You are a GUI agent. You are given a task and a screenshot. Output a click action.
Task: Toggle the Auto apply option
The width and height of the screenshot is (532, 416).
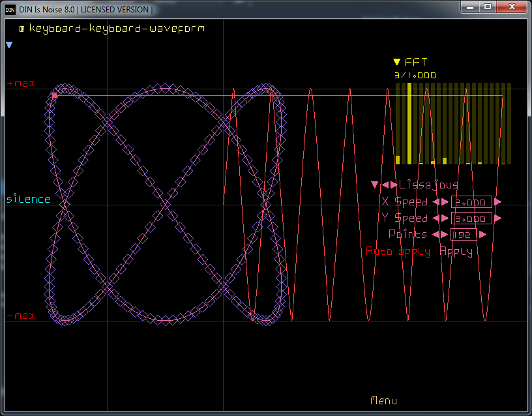click(398, 252)
